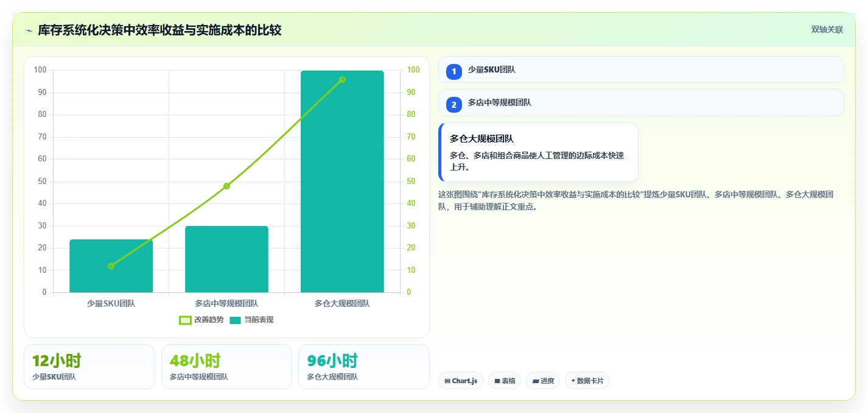Click the 多店中等规模团队 x-axis label
868x413 pixels.
(226, 303)
